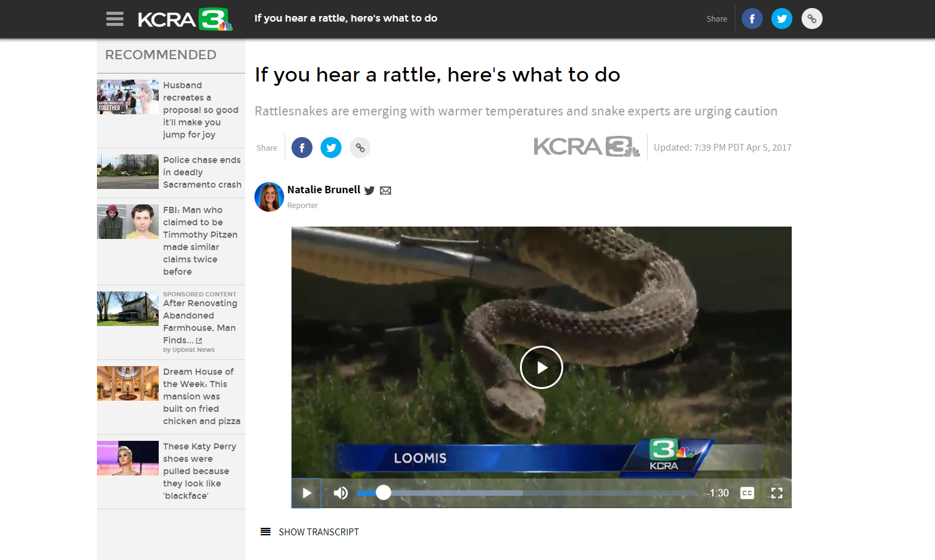Share article on Facebook below subtitle

click(301, 148)
